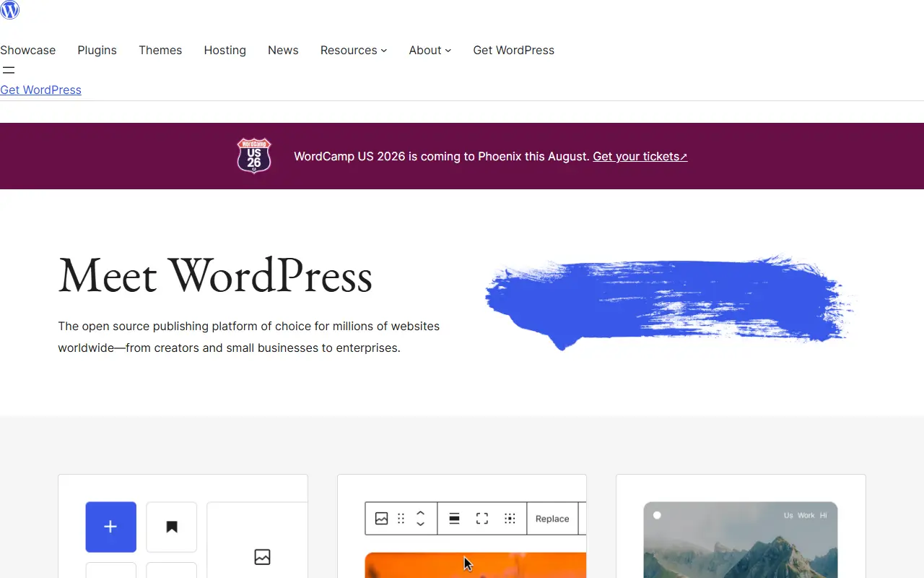The height and width of the screenshot is (578, 924).
Task: Open the News menu item
Action: pos(283,50)
